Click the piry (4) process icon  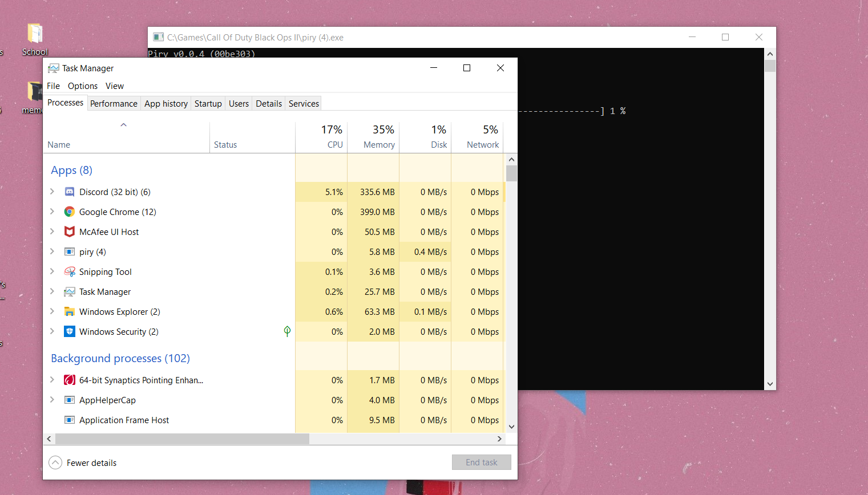click(x=70, y=252)
